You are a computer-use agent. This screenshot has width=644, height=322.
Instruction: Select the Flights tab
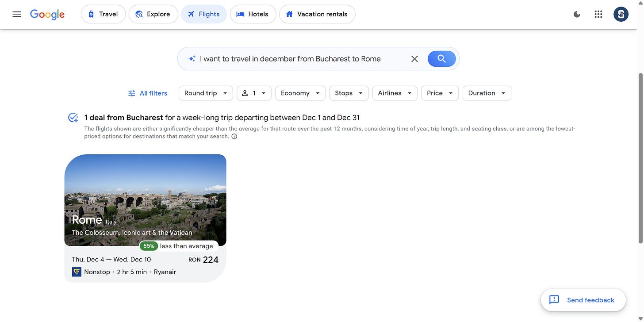point(204,14)
